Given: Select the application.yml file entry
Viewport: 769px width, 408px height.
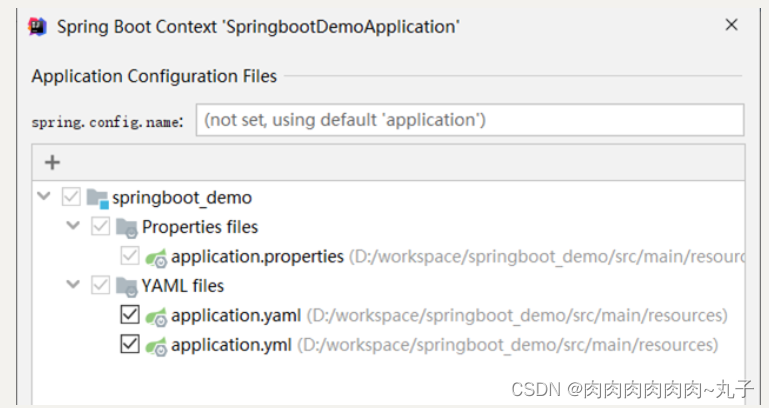Looking at the screenshot, I should (x=231, y=345).
